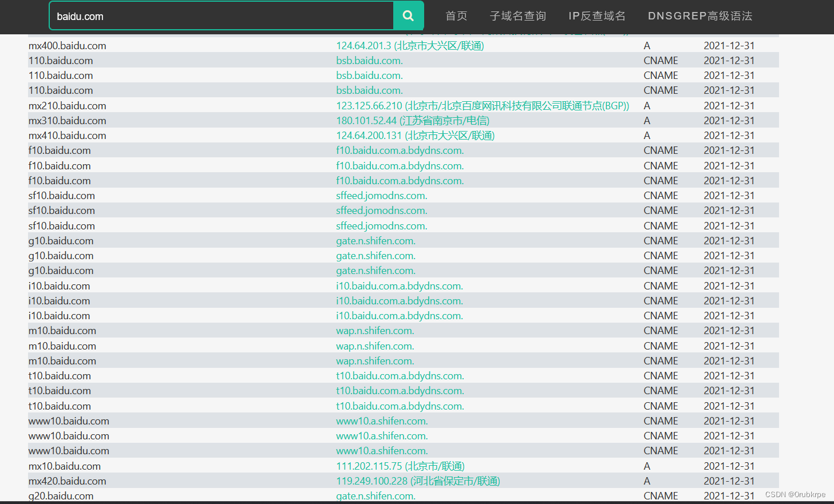Open the gate.n.shifen.com link for g10
834x504 pixels.
pos(376,240)
